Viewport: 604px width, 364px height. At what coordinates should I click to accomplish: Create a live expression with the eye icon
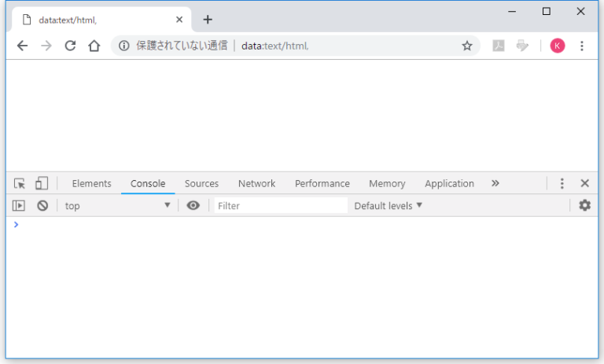[x=193, y=205]
